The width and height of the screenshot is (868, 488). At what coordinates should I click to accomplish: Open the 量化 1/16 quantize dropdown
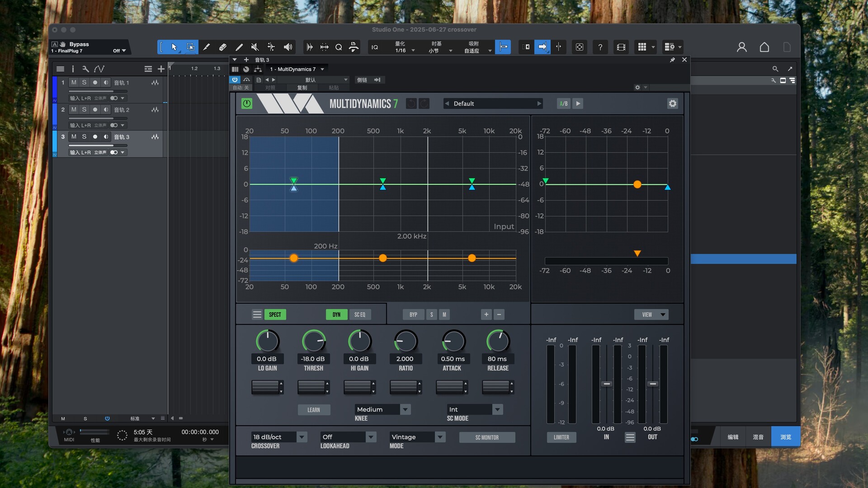point(404,47)
